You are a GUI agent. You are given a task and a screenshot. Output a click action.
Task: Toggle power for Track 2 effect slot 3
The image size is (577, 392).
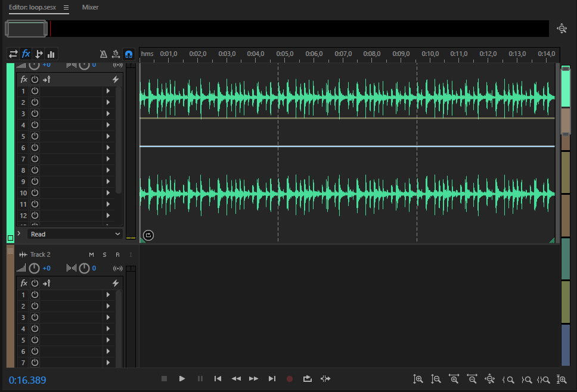coord(35,318)
